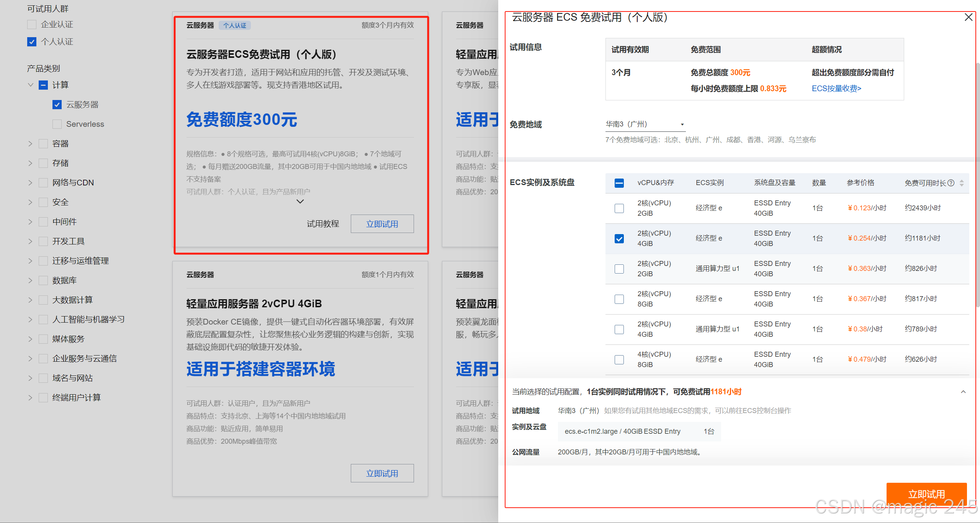The image size is (980, 523).
Task: Open the 华南3（广州）region dropdown
Action: 645,124
